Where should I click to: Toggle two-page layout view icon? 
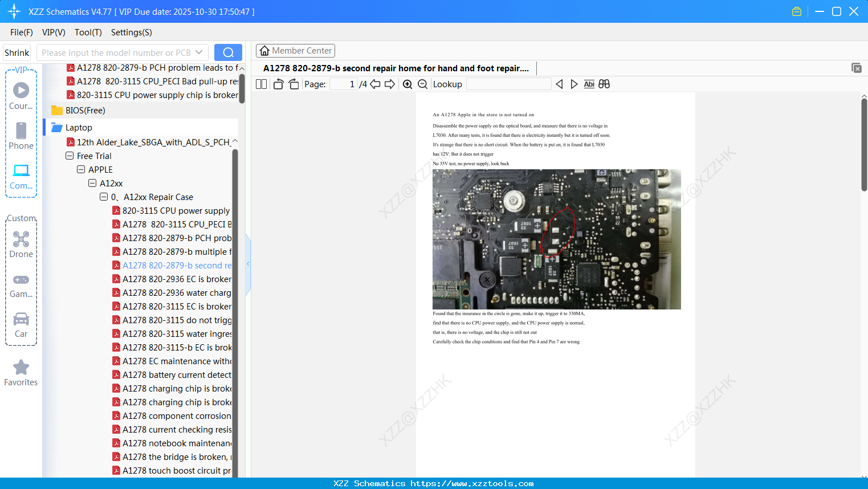(262, 84)
